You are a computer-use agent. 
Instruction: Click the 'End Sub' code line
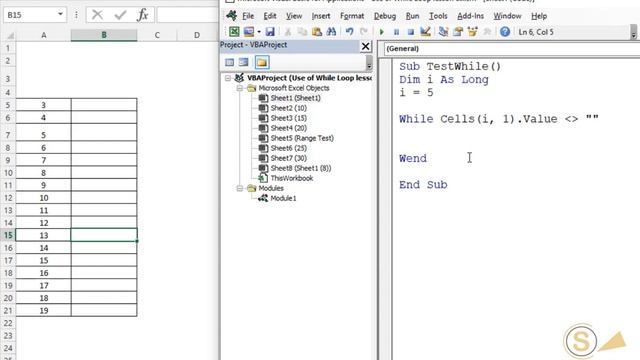pyautogui.click(x=423, y=185)
